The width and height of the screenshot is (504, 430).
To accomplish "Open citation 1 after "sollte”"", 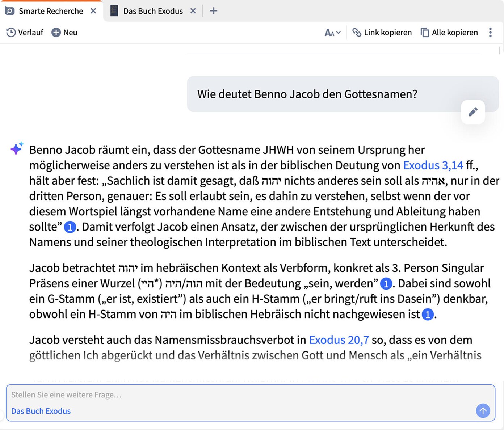I will pyautogui.click(x=70, y=227).
